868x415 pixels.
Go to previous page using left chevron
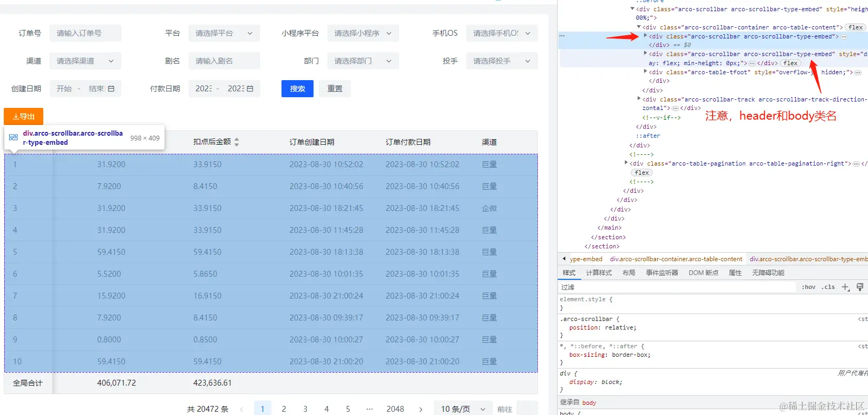pyautogui.click(x=242, y=409)
